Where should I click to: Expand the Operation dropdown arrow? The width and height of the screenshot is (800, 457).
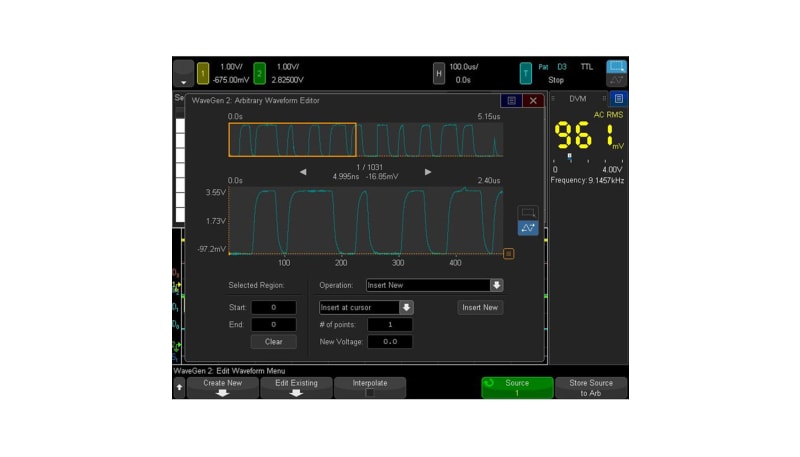tap(496, 285)
